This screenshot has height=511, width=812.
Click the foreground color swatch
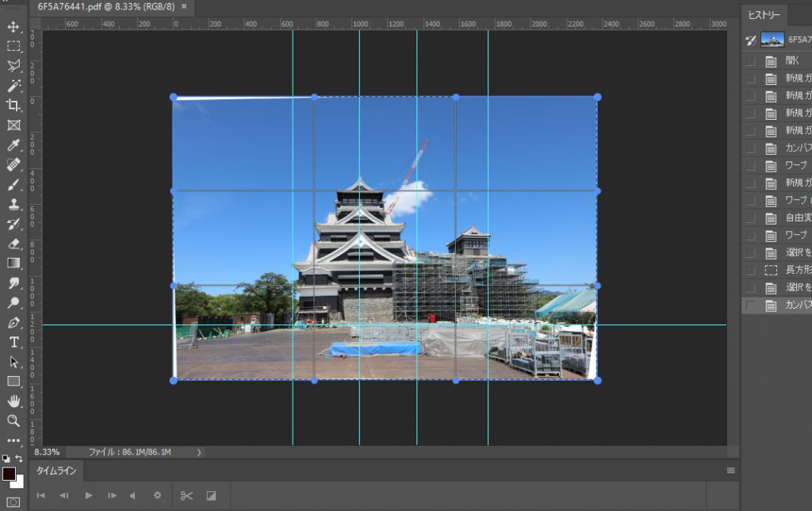9,474
